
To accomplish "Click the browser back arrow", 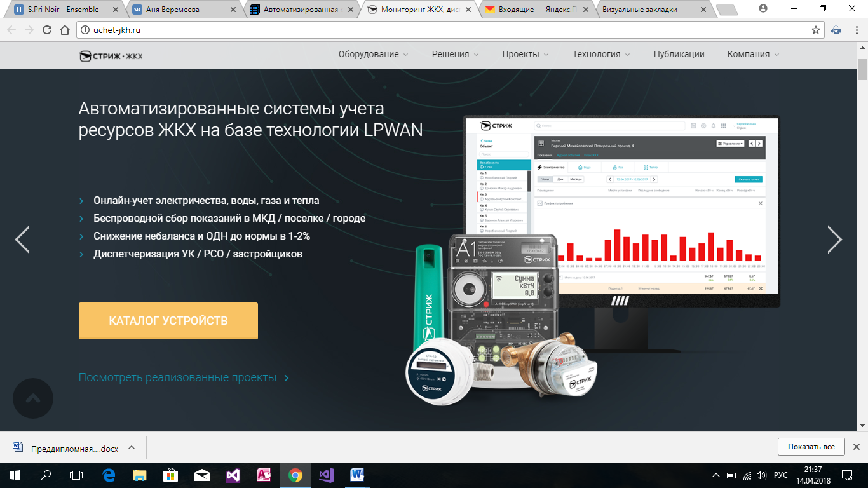I will click(x=11, y=30).
